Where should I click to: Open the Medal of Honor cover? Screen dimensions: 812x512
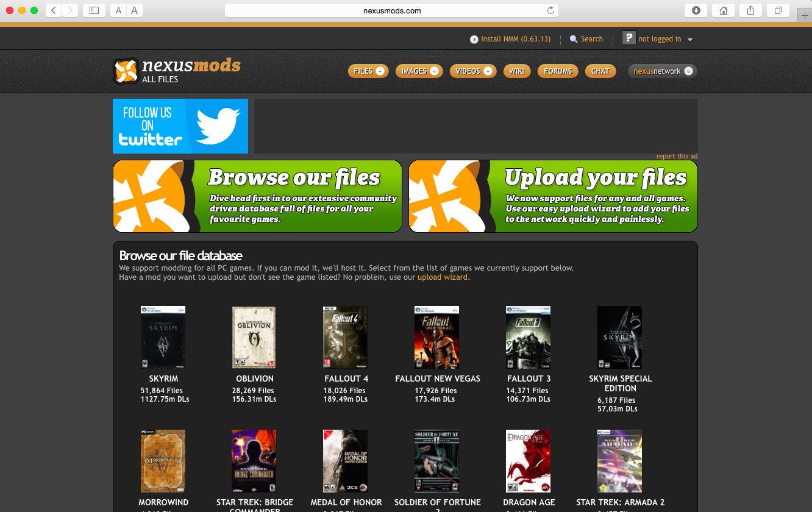tap(346, 461)
